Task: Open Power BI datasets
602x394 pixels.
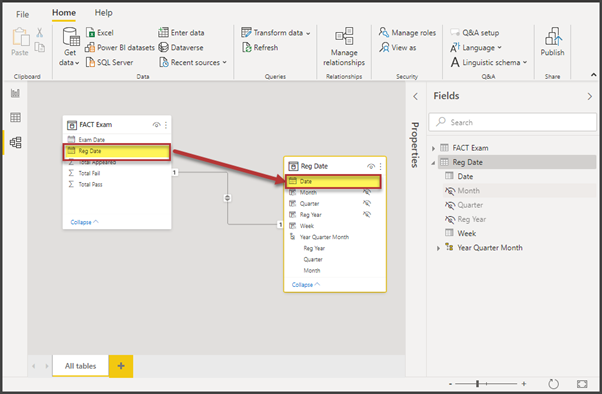Action: (x=120, y=48)
